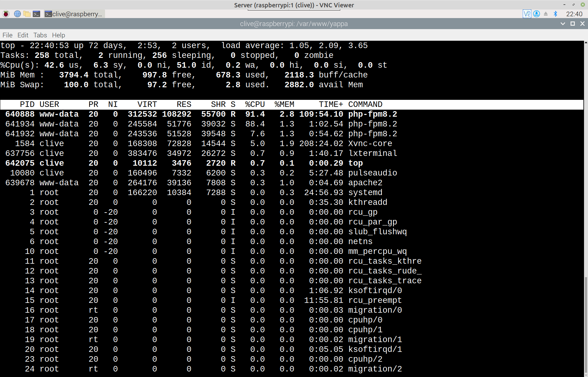The width and height of the screenshot is (588, 377).
Task: Open the file manager folder icon
Action: (x=27, y=14)
